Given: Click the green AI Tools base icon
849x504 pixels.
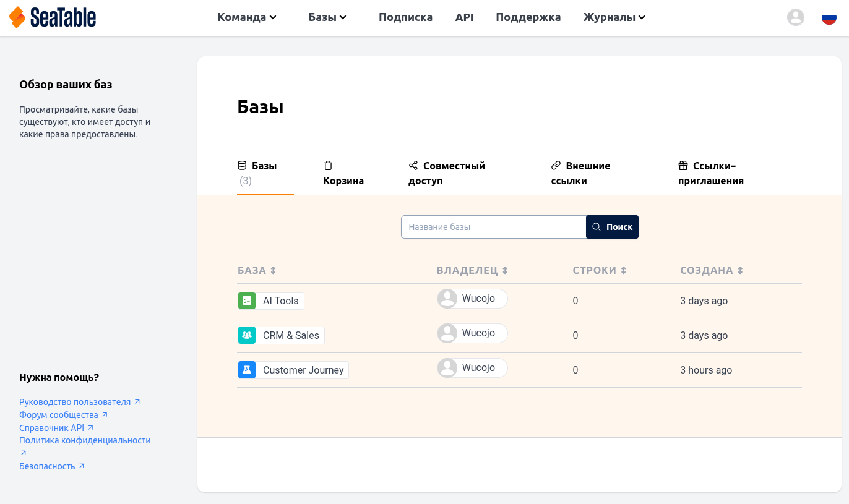Looking at the screenshot, I should click(247, 301).
